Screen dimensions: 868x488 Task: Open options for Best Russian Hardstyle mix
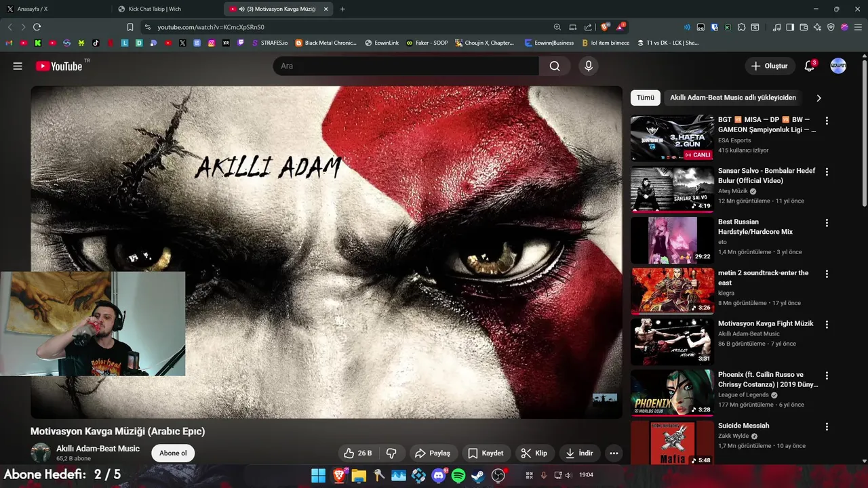826,223
